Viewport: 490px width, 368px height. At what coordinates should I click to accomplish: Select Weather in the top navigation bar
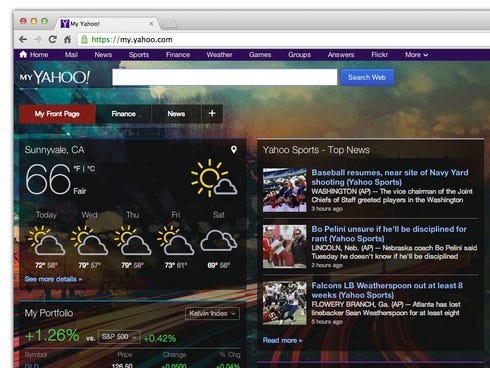click(x=219, y=55)
